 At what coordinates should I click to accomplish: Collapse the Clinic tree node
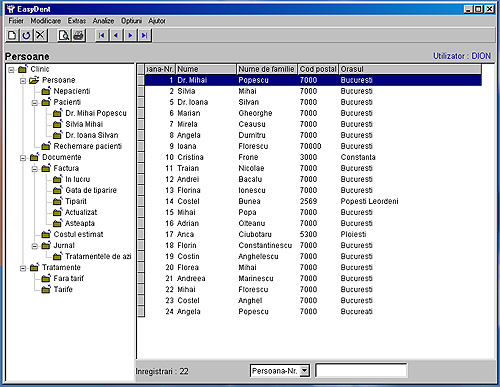[12, 70]
